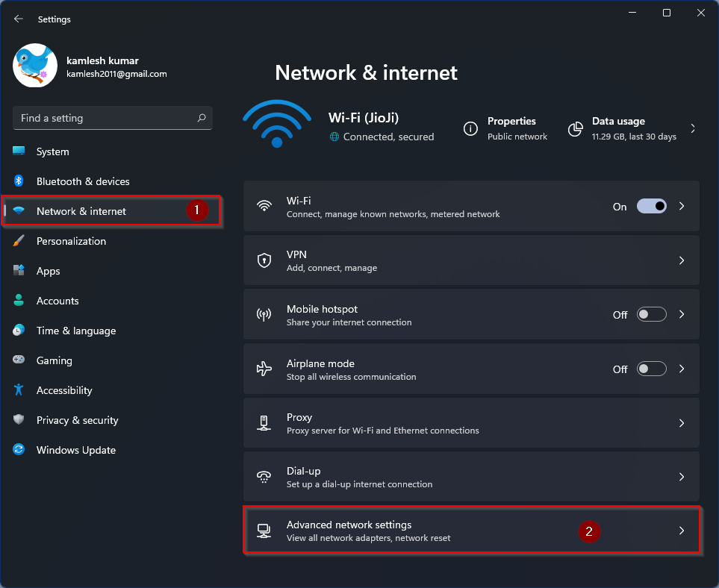
Task: Click the back arrow to return
Action: [18, 19]
